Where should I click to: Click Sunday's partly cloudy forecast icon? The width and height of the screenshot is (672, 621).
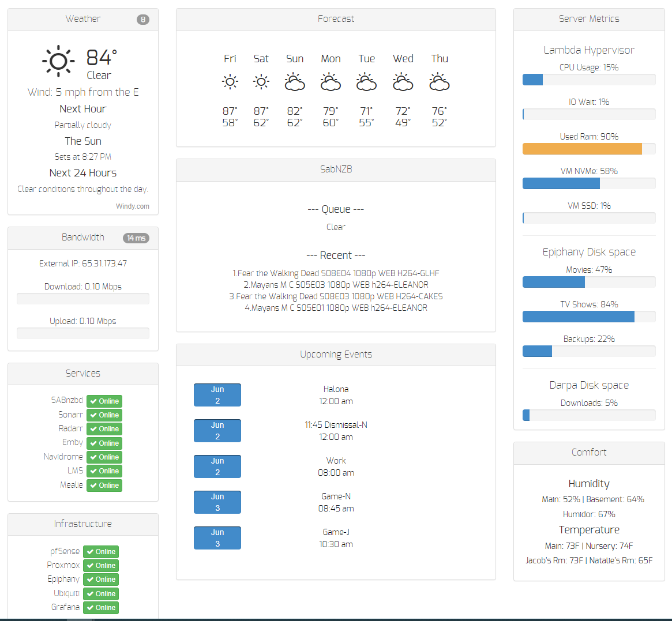coord(295,81)
